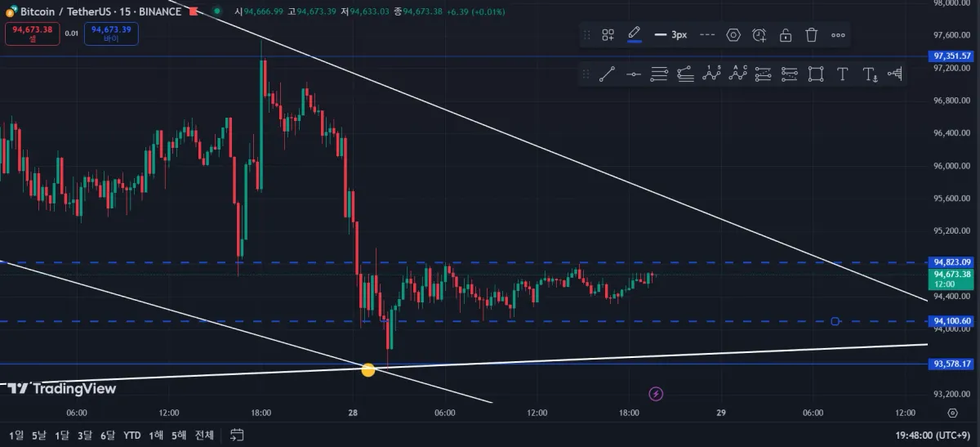Open the line color pencil swatch
The height and width of the screenshot is (447, 980).
pyautogui.click(x=634, y=34)
